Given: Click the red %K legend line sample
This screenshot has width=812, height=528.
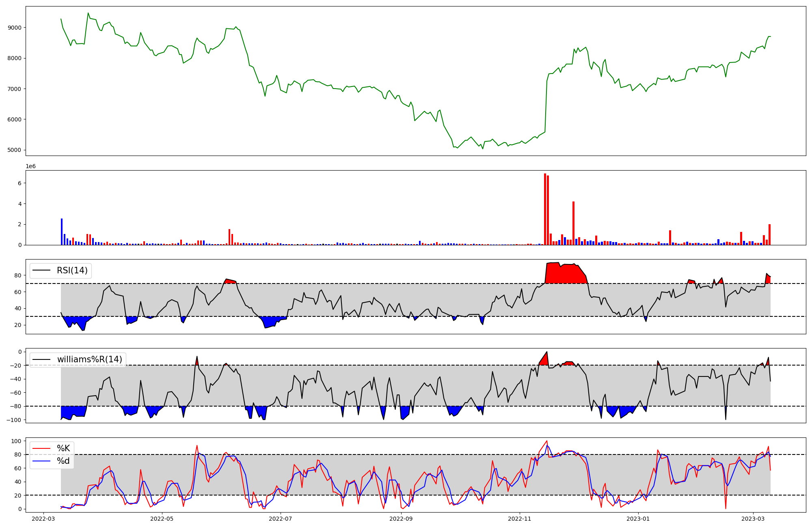Looking at the screenshot, I should (x=41, y=448).
